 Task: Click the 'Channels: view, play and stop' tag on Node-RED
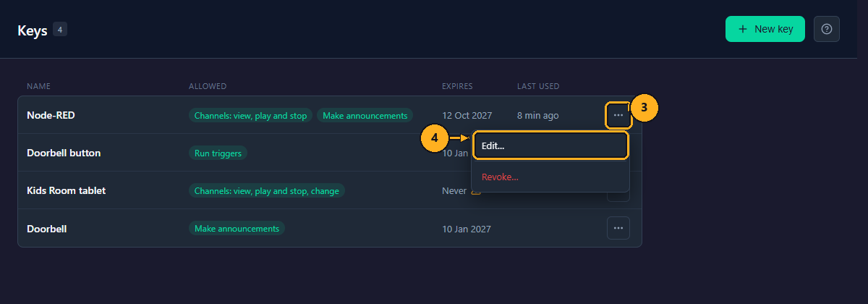pyautogui.click(x=250, y=115)
